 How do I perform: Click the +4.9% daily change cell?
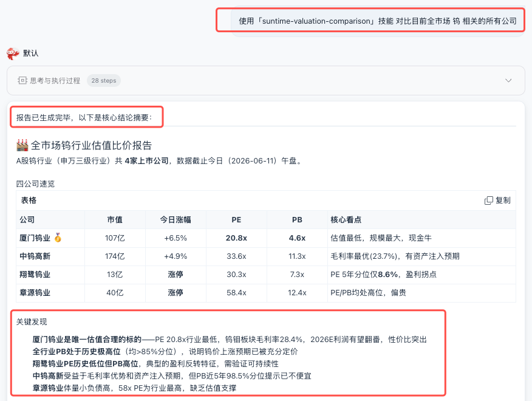[x=176, y=256]
